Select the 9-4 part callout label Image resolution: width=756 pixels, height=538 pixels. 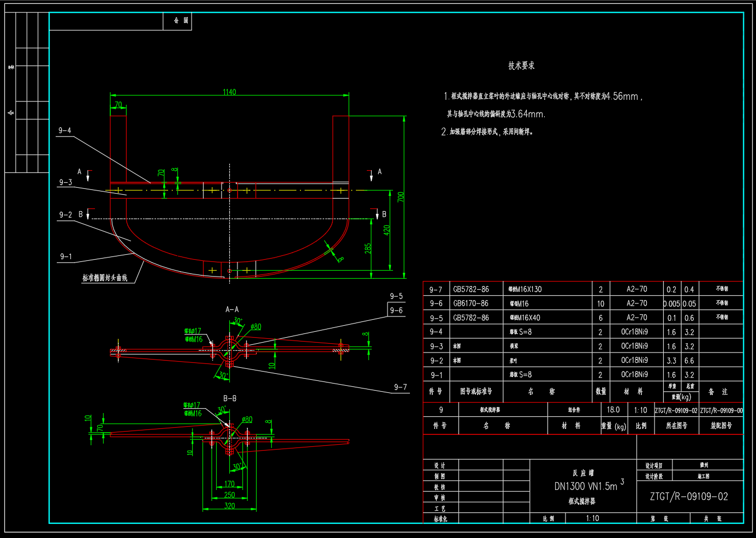[x=65, y=130]
